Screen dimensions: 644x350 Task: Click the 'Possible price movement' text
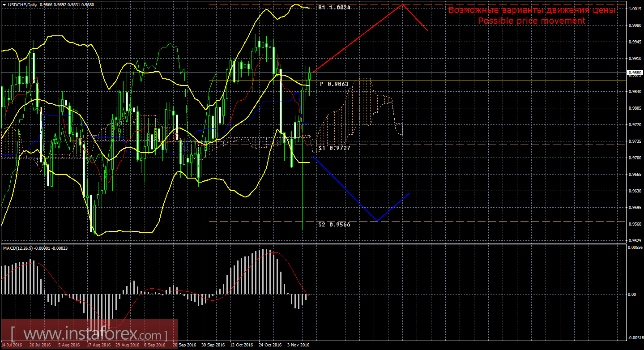pos(532,21)
